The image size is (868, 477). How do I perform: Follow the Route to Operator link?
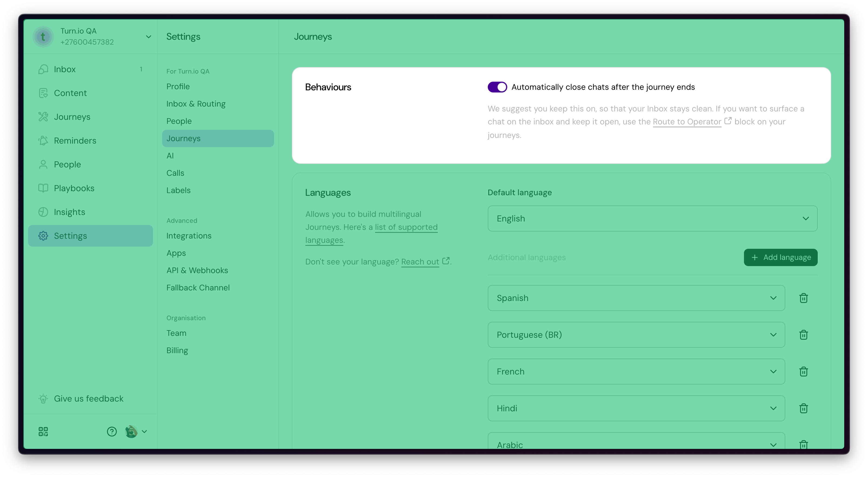[x=687, y=122]
